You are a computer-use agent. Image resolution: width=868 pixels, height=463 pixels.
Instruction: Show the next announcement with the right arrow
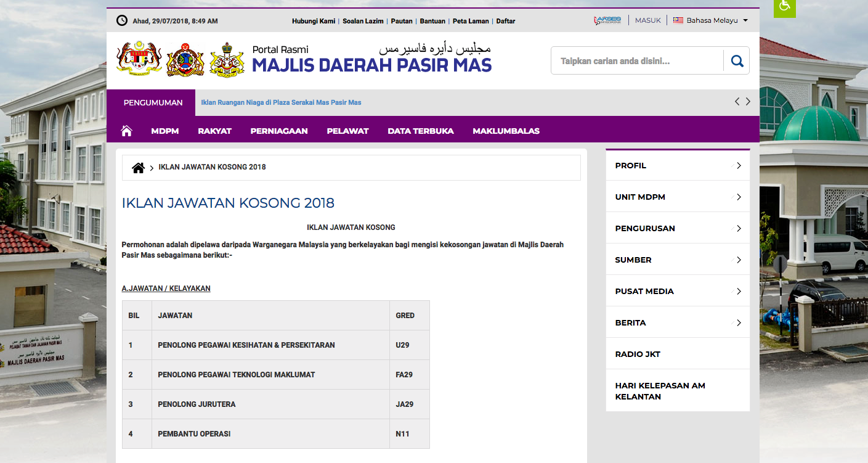(748, 102)
